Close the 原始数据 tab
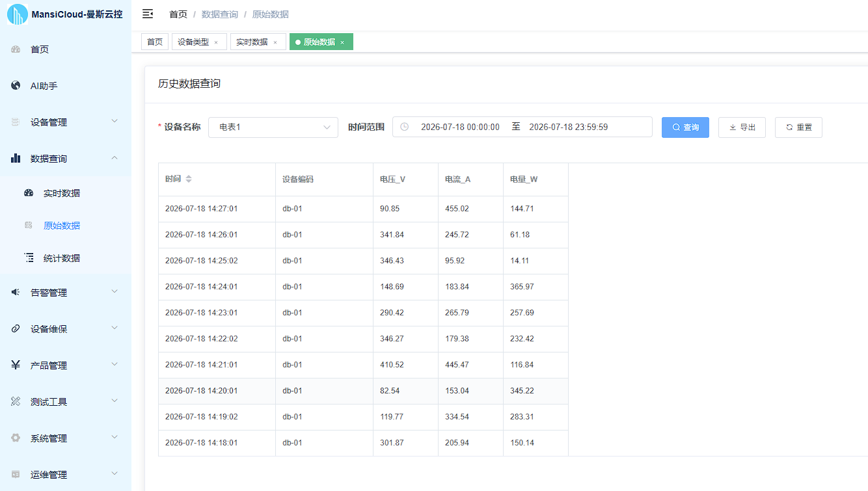Screen dimensions: 868x491 coord(342,42)
